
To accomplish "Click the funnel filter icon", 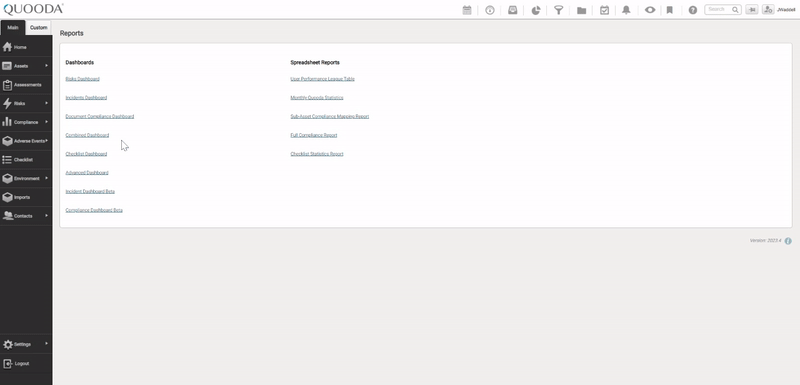I will click(559, 10).
